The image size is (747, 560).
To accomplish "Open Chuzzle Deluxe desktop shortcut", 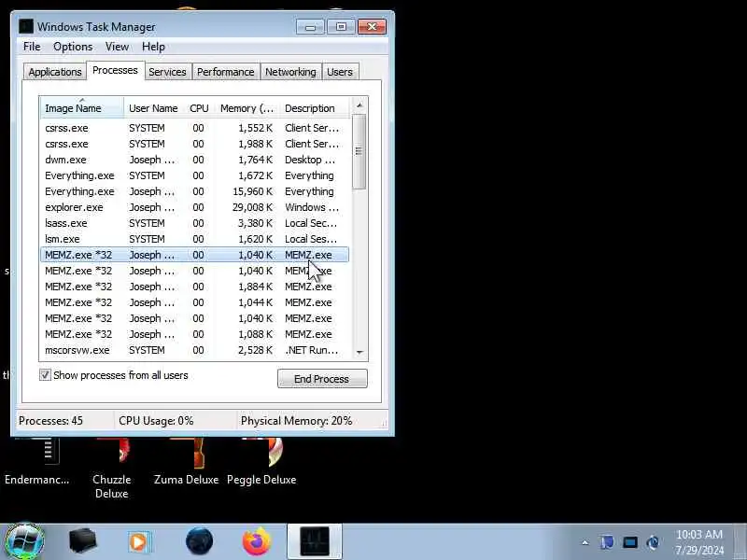I will pos(111,469).
